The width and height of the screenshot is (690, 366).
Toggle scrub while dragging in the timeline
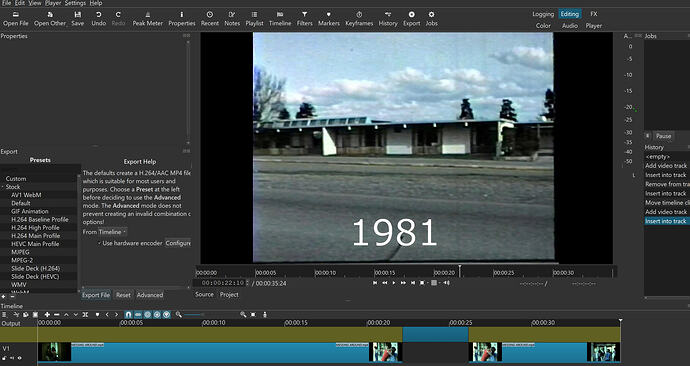[138, 315]
